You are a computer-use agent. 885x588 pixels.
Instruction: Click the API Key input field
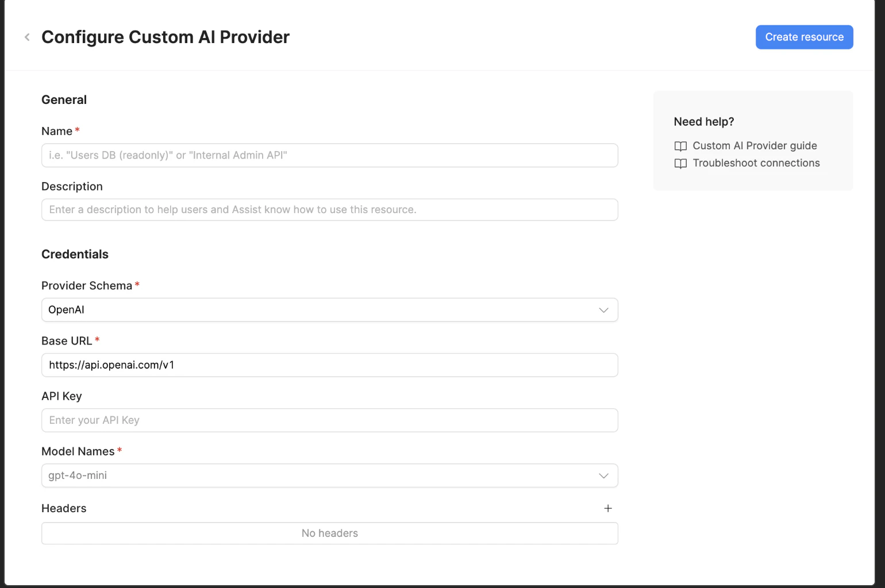click(x=329, y=420)
